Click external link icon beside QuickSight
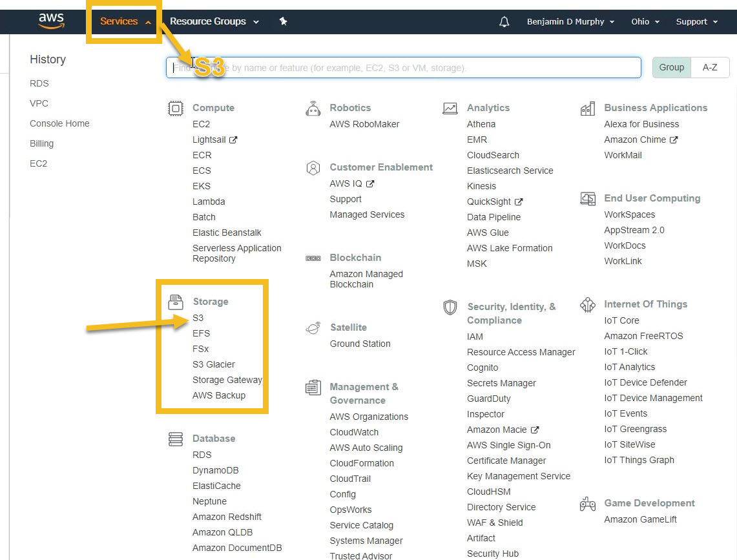Viewport: 737px width, 560px height. pos(519,202)
